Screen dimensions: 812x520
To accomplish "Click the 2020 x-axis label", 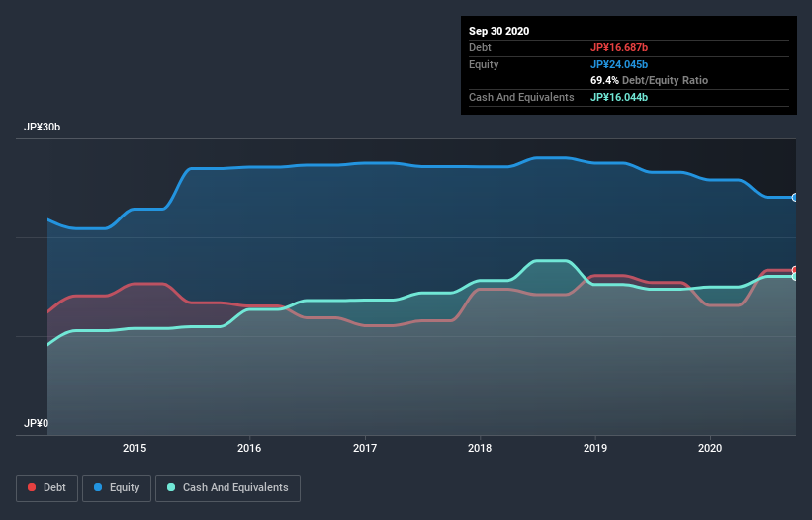I will (x=710, y=448).
